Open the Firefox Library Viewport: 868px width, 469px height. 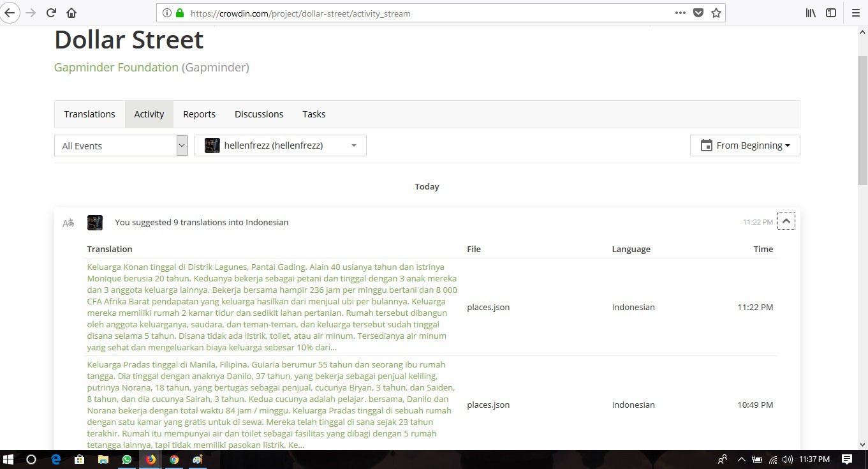[811, 13]
